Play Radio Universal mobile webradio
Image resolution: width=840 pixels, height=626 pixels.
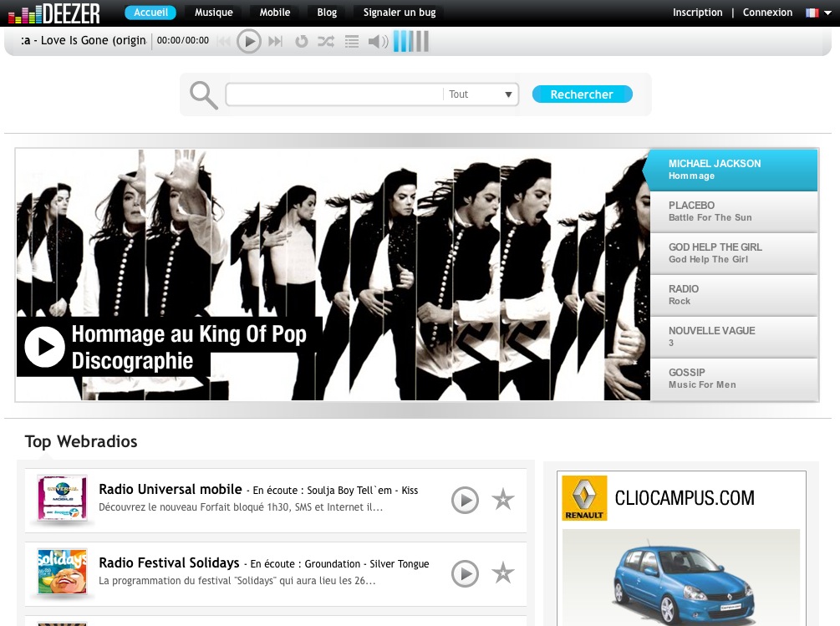click(x=465, y=500)
